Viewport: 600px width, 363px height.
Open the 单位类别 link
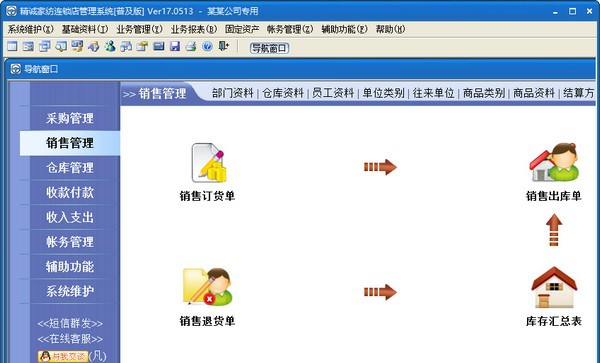pos(383,93)
